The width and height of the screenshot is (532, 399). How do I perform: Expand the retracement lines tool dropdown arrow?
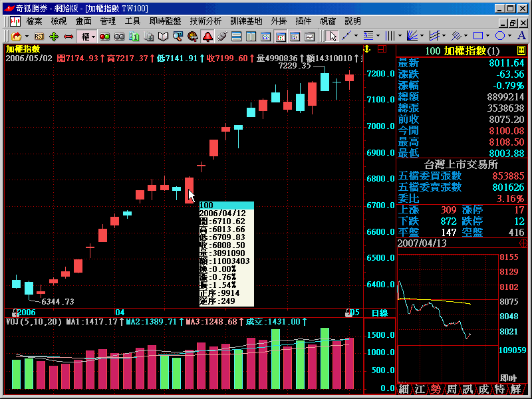click(x=378, y=36)
